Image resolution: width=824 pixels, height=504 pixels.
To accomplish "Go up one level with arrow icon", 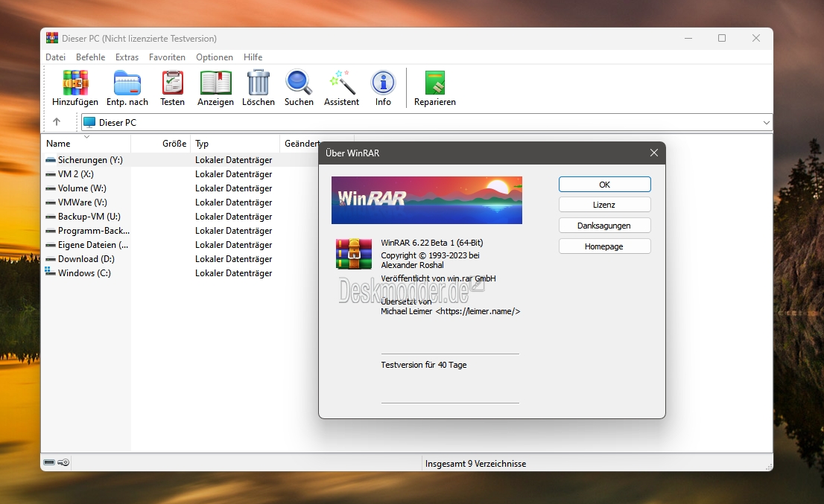I will pyautogui.click(x=57, y=122).
